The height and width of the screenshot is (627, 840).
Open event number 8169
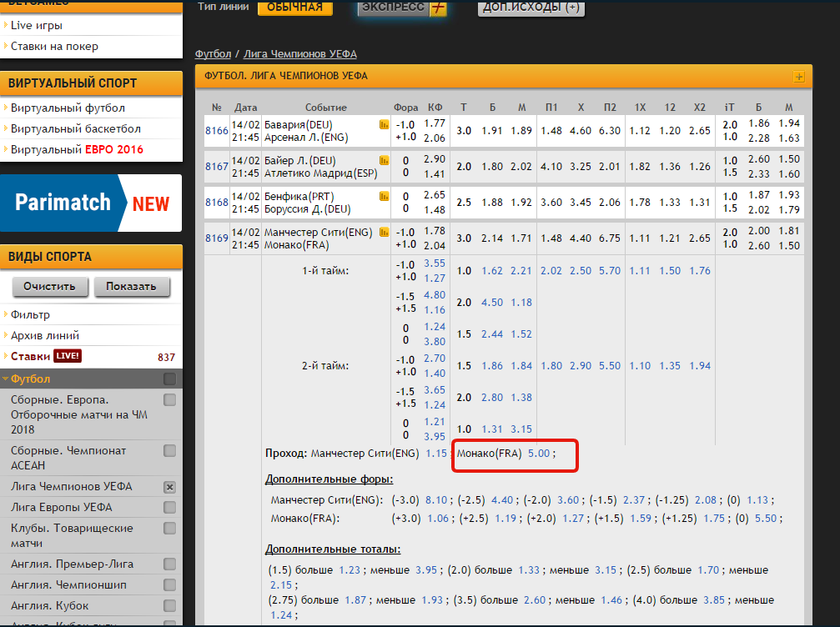[x=216, y=238]
